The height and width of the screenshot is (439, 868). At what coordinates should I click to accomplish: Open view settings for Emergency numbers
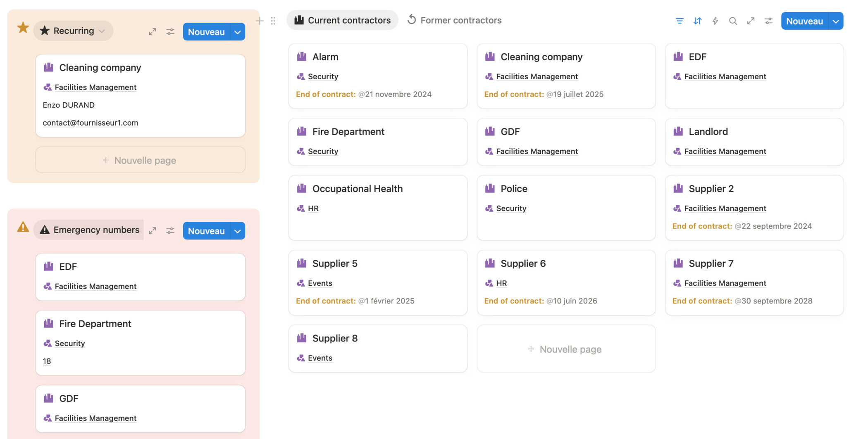click(170, 231)
